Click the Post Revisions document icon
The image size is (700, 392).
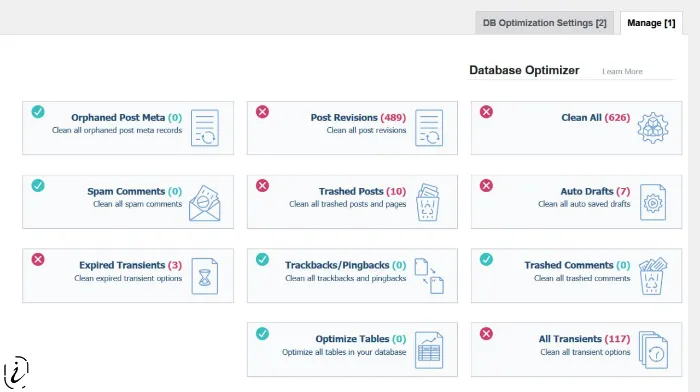[x=429, y=128]
